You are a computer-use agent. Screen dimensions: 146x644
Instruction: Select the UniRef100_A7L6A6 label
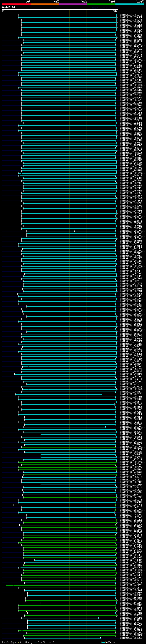click(131, 344)
